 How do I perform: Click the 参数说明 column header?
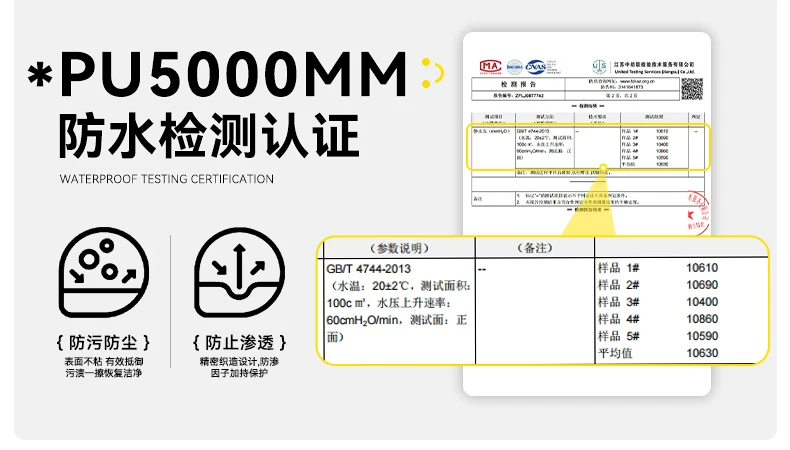click(395, 248)
